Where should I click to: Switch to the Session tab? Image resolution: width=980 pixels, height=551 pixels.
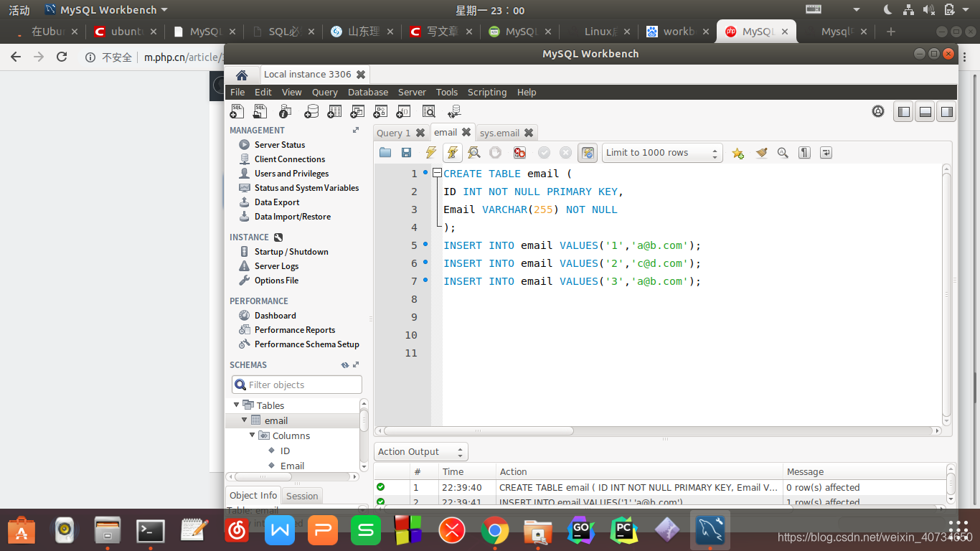coord(302,496)
